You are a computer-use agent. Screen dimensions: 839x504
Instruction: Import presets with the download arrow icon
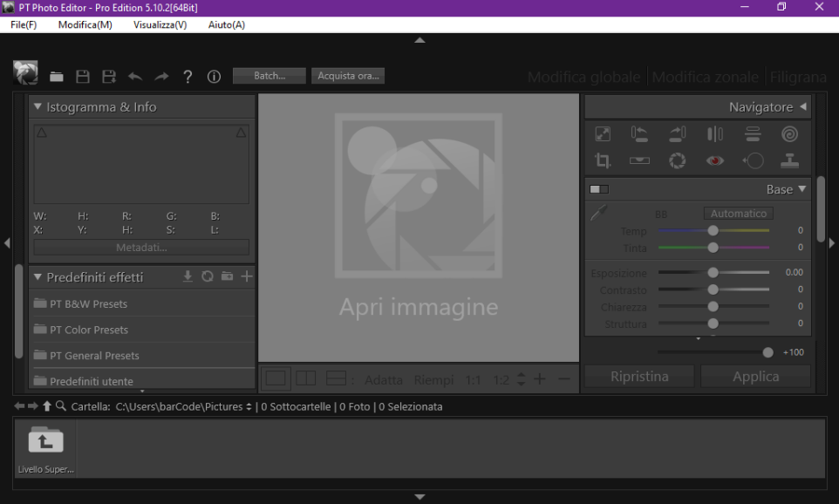pyautogui.click(x=188, y=276)
